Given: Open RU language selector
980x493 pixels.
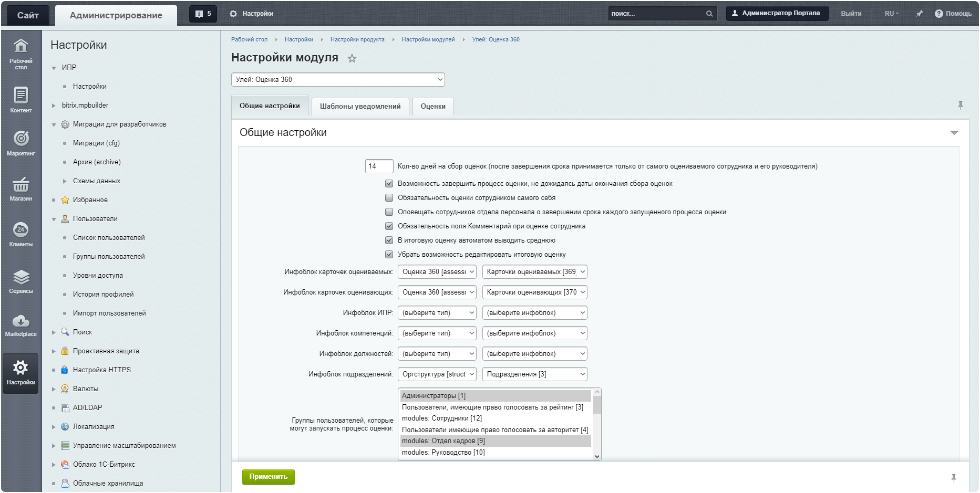Looking at the screenshot, I should (x=891, y=14).
